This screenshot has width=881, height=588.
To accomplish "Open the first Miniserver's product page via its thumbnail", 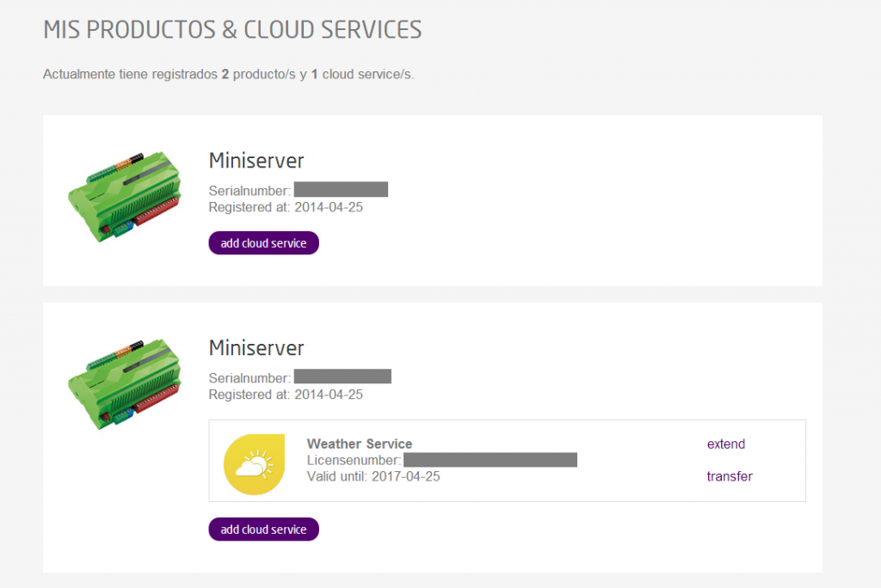I will point(125,196).
